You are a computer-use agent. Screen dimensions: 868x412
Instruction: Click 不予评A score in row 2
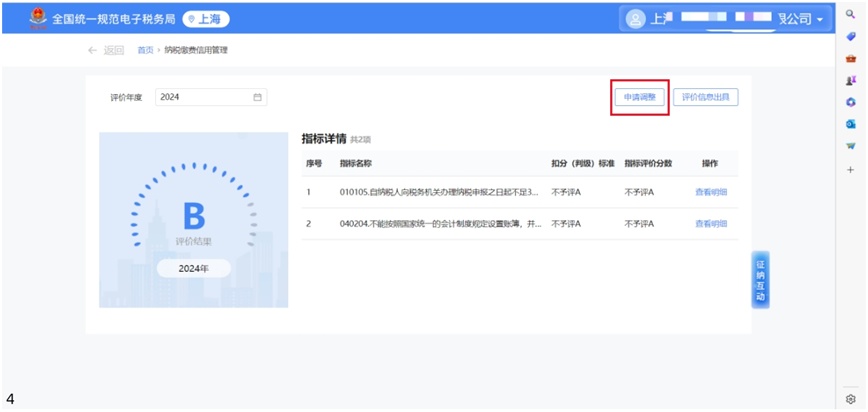pyautogui.click(x=639, y=224)
